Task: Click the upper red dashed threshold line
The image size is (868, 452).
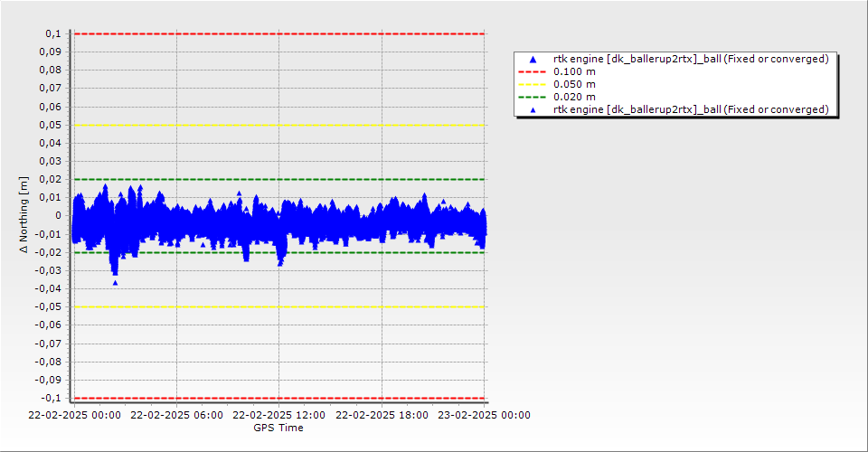Action: 279,34
